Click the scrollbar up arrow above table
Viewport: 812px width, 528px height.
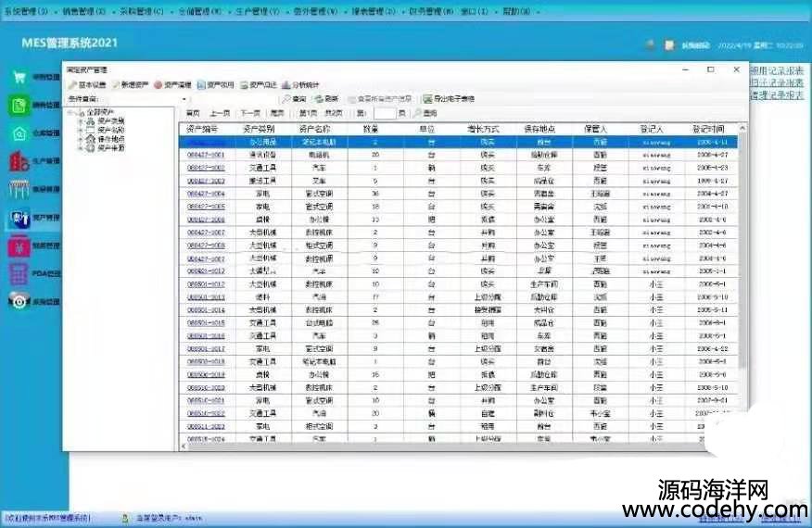coord(742,128)
